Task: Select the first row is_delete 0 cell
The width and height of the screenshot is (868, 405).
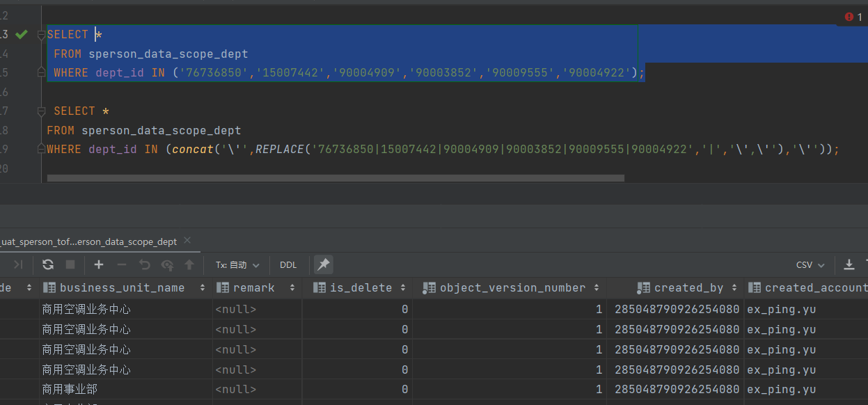Action: [x=358, y=309]
